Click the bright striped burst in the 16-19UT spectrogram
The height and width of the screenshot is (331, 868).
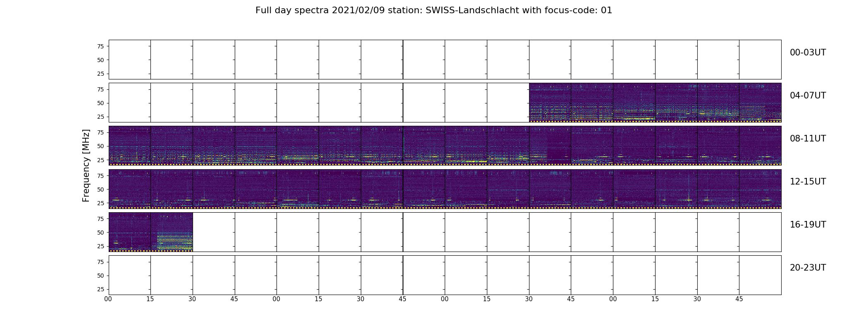coord(175,240)
